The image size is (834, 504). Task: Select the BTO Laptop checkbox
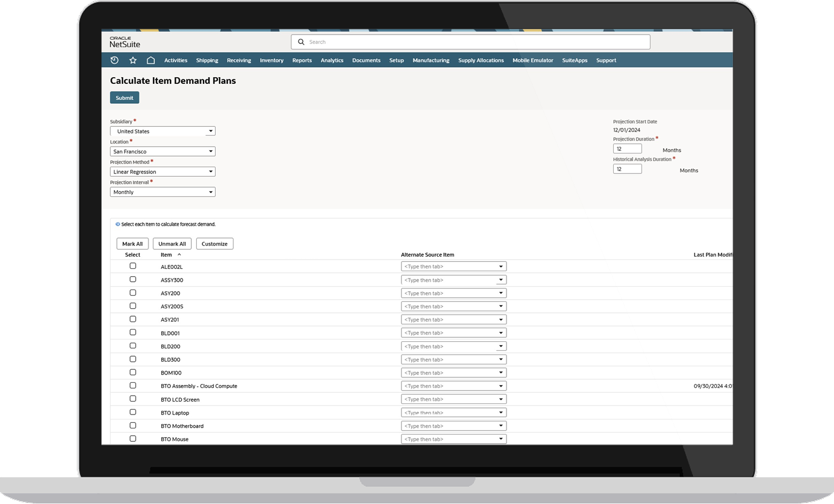click(x=133, y=412)
